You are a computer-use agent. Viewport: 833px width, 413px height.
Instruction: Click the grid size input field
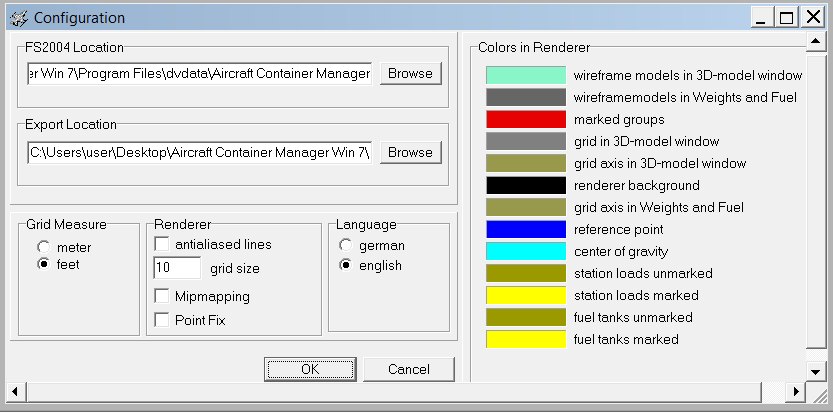(x=177, y=268)
